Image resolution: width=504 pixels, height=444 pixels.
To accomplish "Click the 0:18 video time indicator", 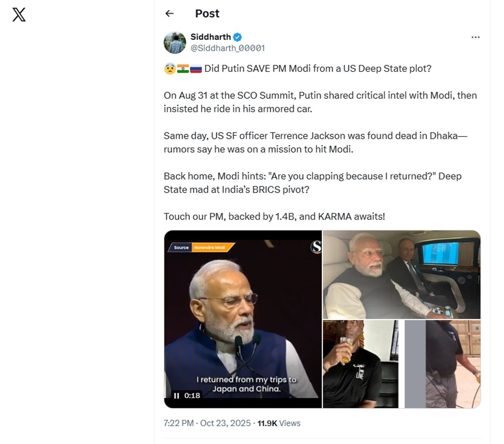I will pos(192,396).
